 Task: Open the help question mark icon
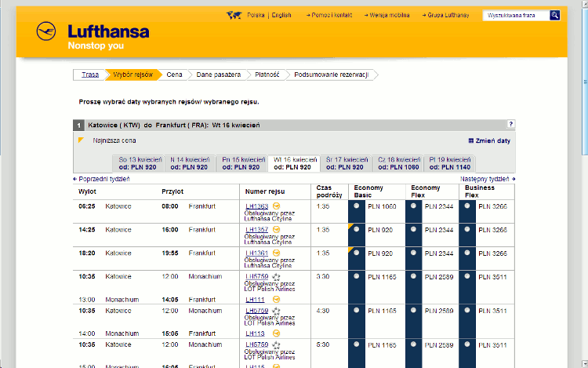(x=510, y=124)
